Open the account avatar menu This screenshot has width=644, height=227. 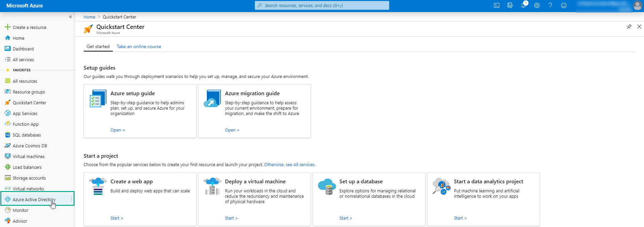pos(637,5)
